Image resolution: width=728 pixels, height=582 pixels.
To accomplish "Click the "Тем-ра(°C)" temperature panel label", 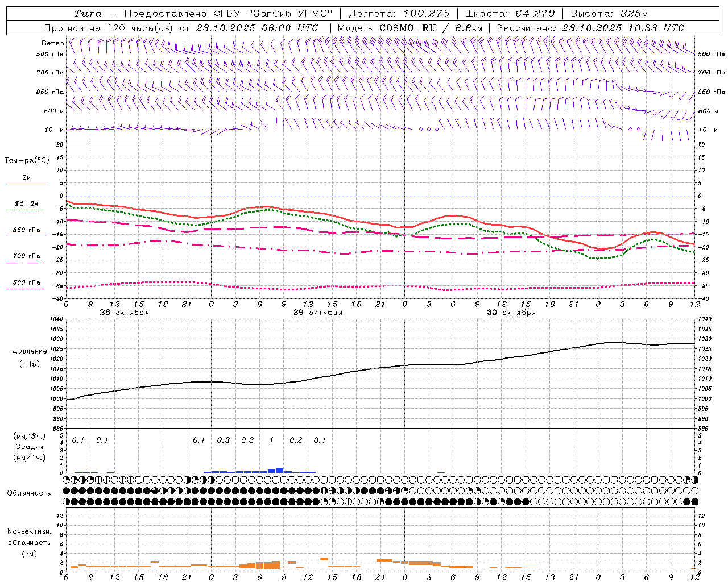I will point(27,161).
